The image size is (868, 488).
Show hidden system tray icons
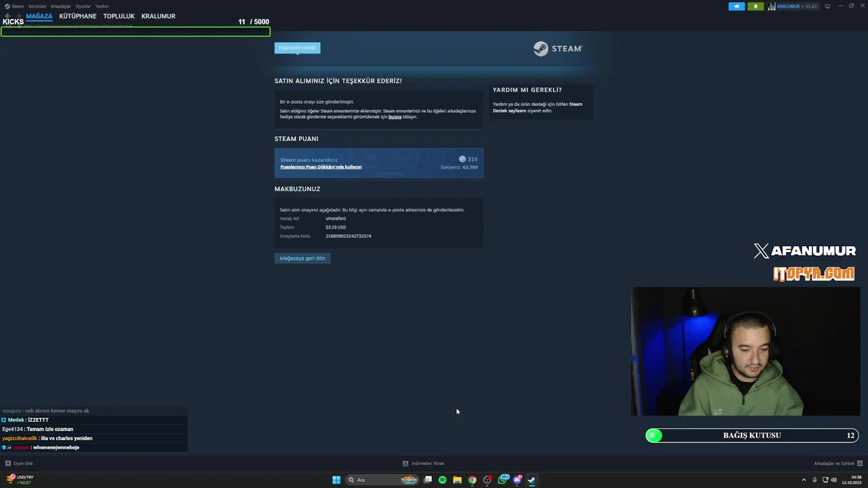804,480
